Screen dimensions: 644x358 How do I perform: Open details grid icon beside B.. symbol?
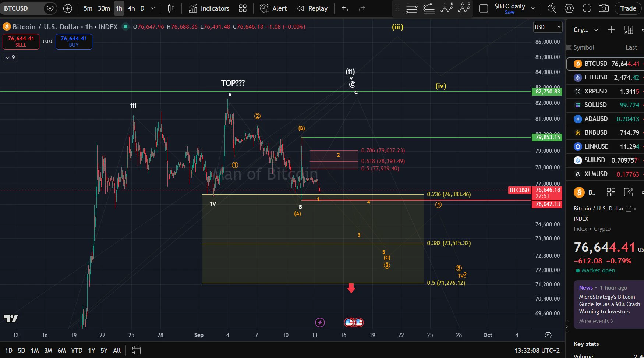[611, 192]
